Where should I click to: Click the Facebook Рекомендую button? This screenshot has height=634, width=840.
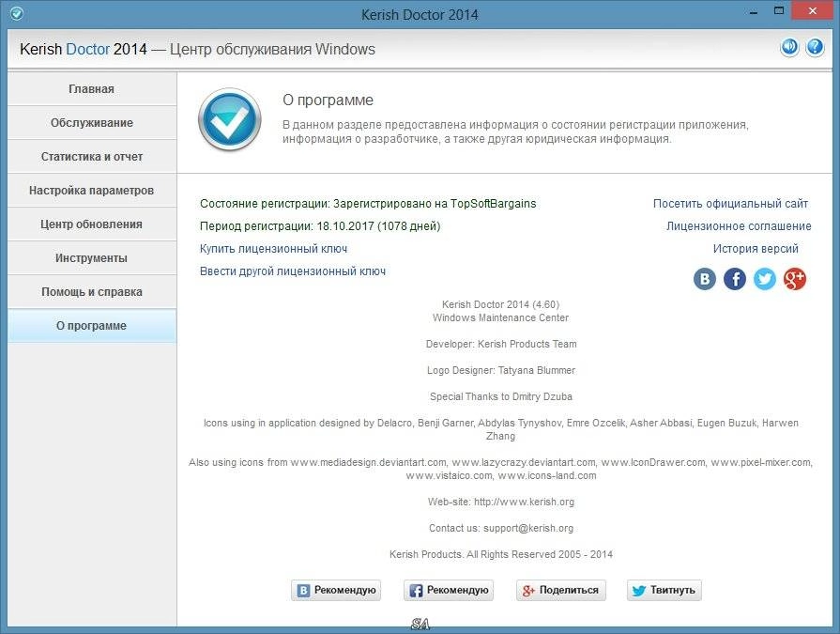tap(449, 590)
